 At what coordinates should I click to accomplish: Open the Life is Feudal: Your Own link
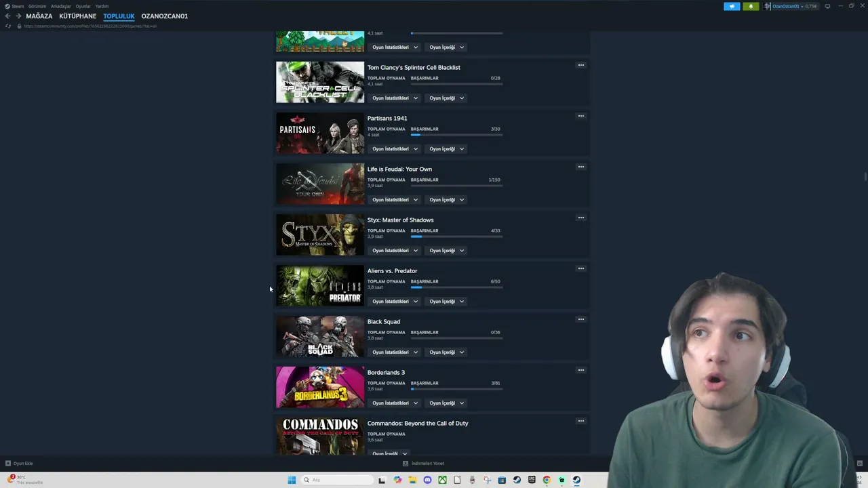[x=399, y=169]
